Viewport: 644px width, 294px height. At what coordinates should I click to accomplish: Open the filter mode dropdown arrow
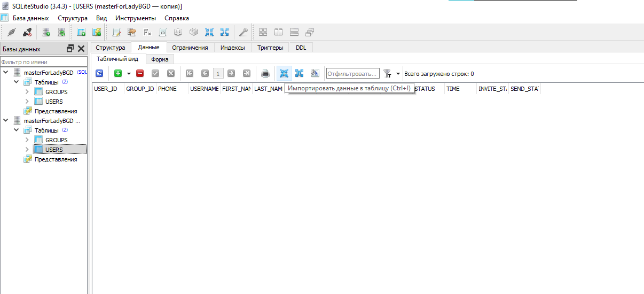pos(398,74)
